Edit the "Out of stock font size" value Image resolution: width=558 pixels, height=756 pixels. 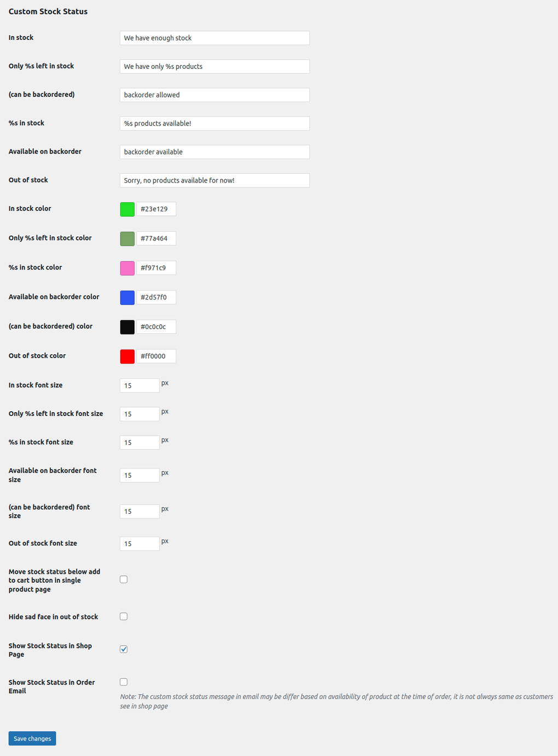pyautogui.click(x=139, y=543)
